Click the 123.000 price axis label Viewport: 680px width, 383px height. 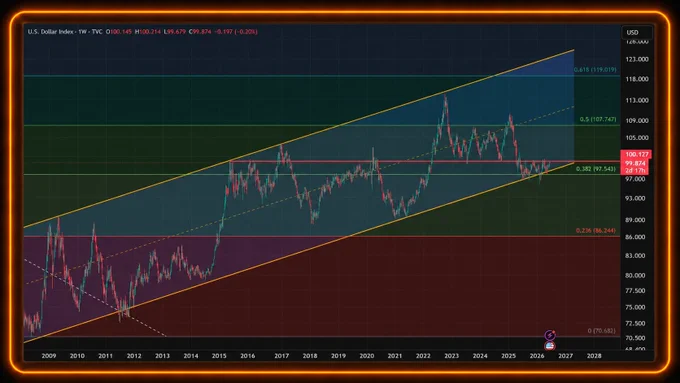point(637,59)
